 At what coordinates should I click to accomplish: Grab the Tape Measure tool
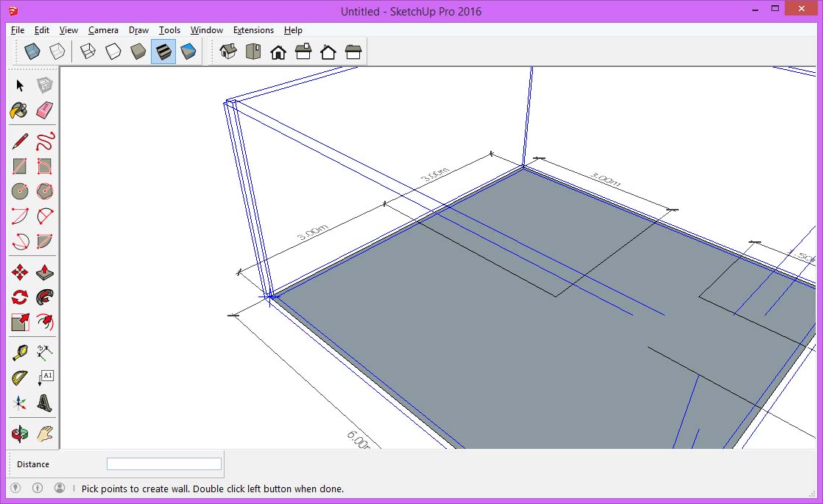pyautogui.click(x=18, y=351)
